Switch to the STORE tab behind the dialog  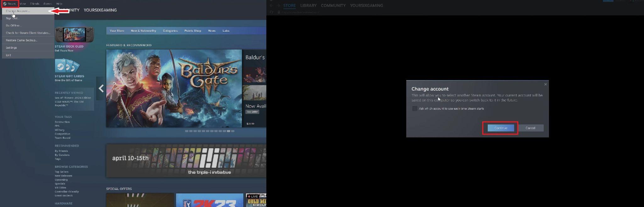tap(289, 6)
